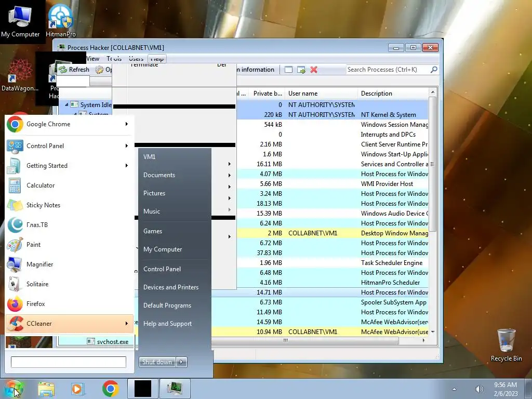Expand the CCleaner submenu arrow
Image resolution: width=532 pixels, height=399 pixels.
coord(127,324)
